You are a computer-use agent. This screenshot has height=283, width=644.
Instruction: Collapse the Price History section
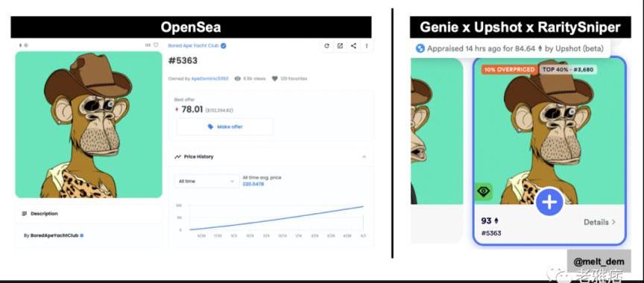(x=364, y=156)
